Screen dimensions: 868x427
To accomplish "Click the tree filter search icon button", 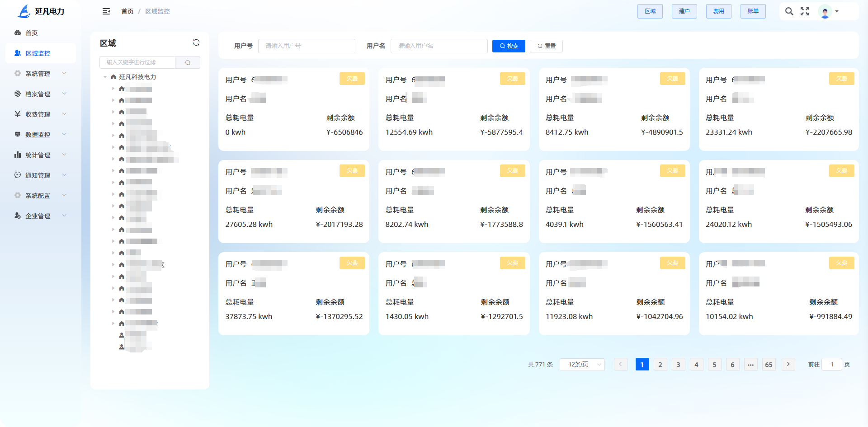I will tap(188, 62).
